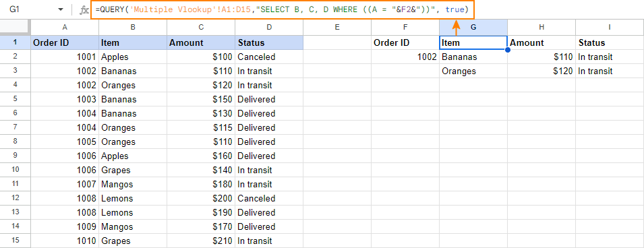Click cell A11 with order 1007
The height and width of the screenshot is (248, 644).
[x=65, y=185]
